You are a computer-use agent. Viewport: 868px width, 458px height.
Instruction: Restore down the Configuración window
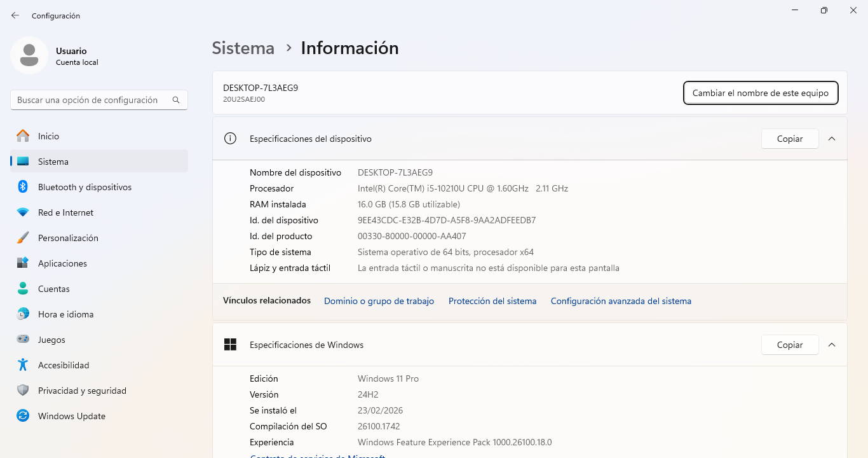pos(824,10)
